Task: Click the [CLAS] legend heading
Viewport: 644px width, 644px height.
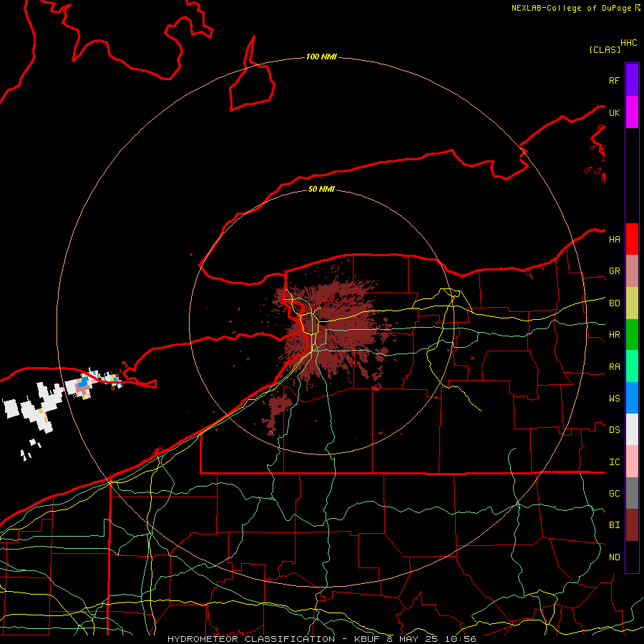Action: tap(605, 49)
